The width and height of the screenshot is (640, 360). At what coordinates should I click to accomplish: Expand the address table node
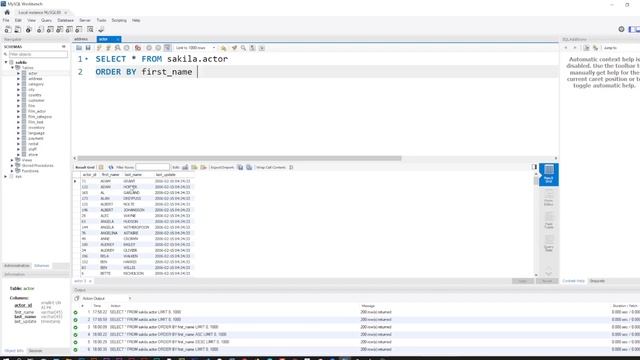point(18,79)
